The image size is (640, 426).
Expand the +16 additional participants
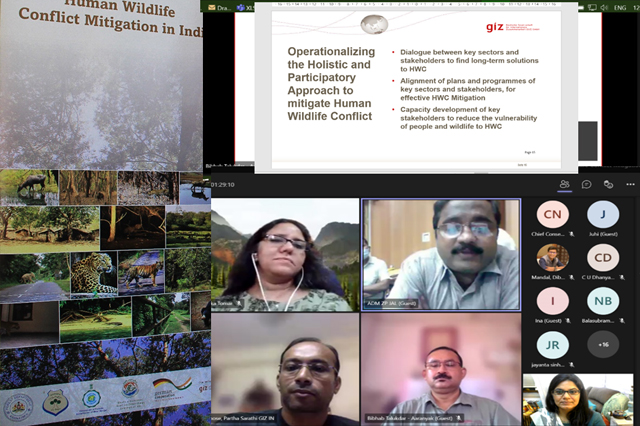click(602, 344)
